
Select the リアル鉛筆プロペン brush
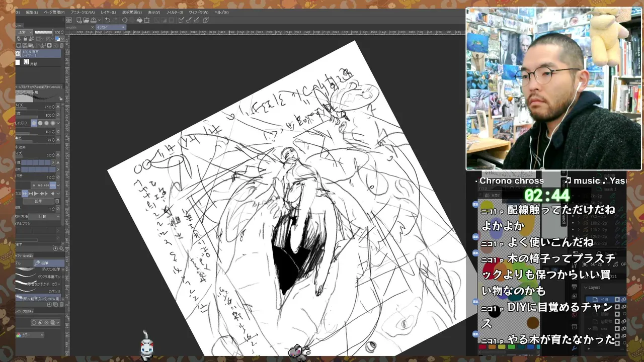pyautogui.click(x=38, y=298)
